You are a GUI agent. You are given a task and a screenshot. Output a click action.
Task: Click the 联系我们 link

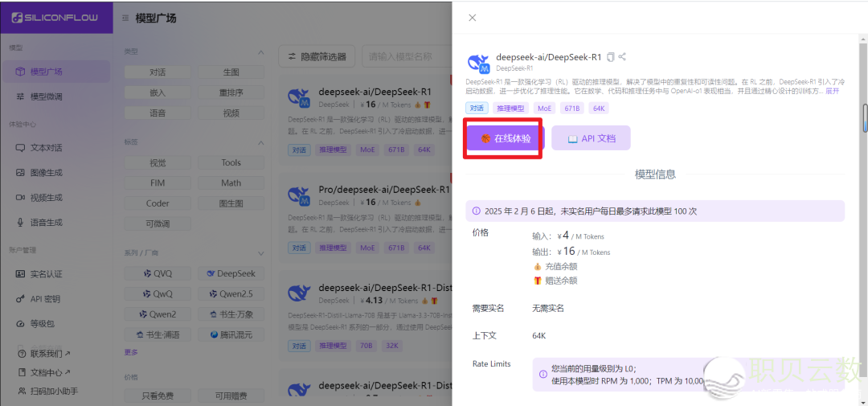click(x=44, y=354)
